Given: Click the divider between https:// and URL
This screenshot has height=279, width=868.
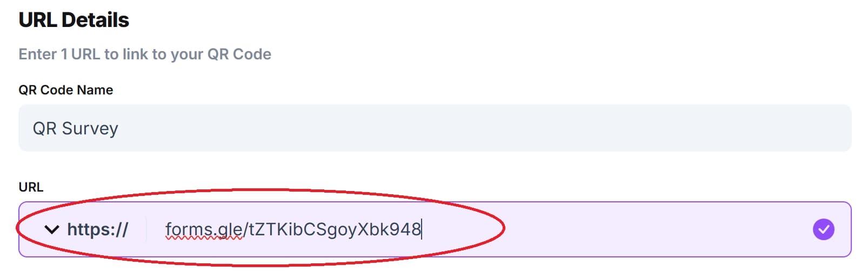Looking at the screenshot, I should click(146, 229).
